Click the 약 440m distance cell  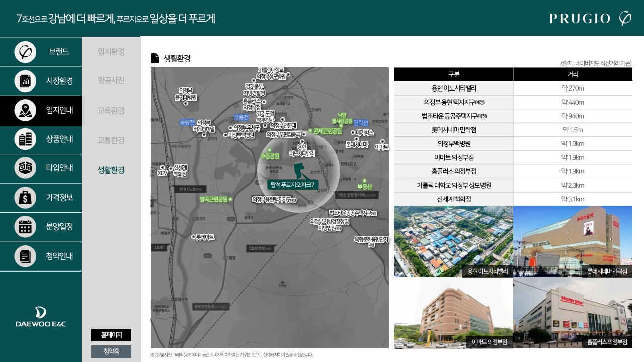pyautogui.click(x=573, y=102)
